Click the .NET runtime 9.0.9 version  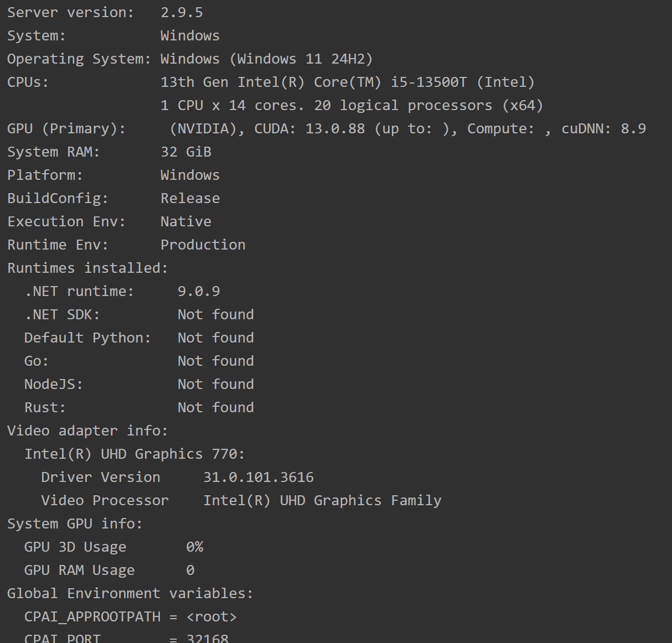[x=199, y=291]
